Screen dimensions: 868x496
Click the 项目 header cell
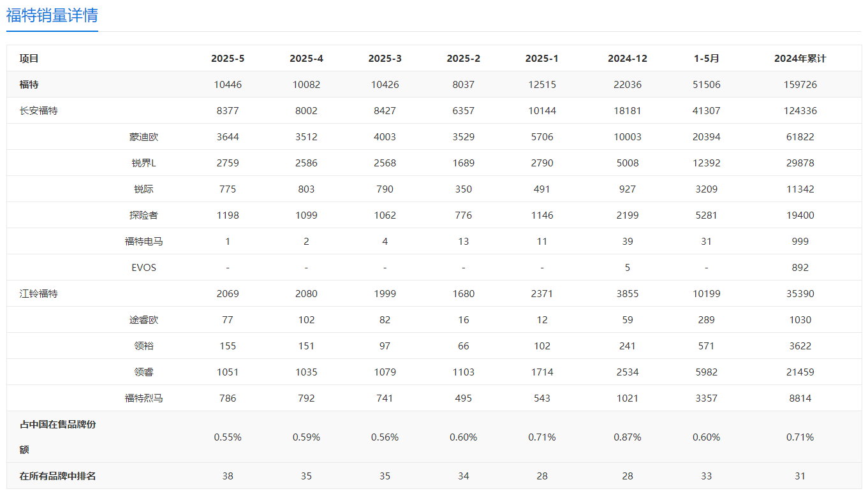coord(29,59)
